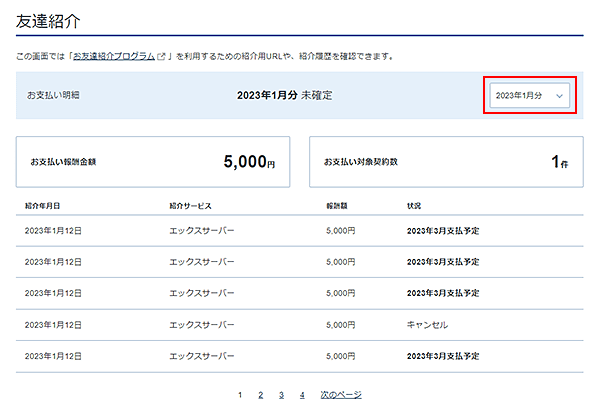Go to page 4
Screen dimensions: 600x418
click(302, 395)
